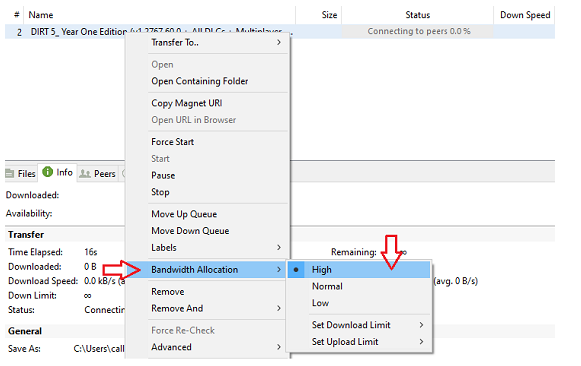
Task: Set bandwidth allocation to Low
Action: click(x=359, y=303)
